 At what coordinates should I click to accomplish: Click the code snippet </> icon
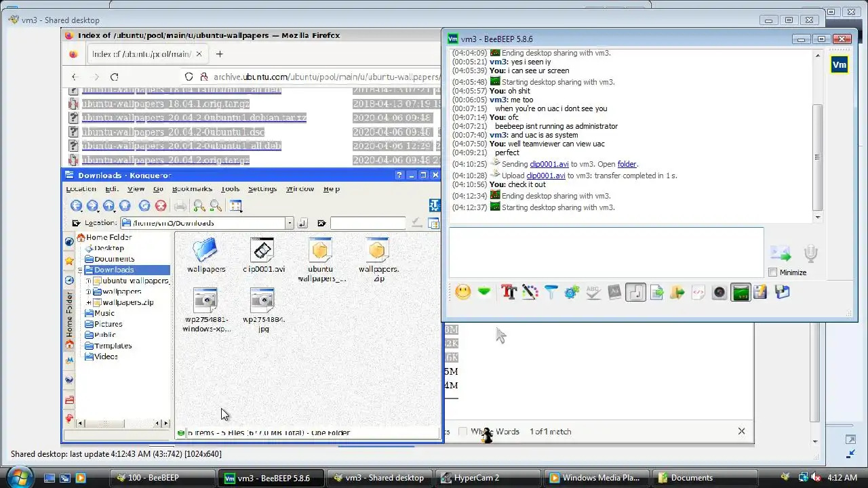click(x=698, y=292)
